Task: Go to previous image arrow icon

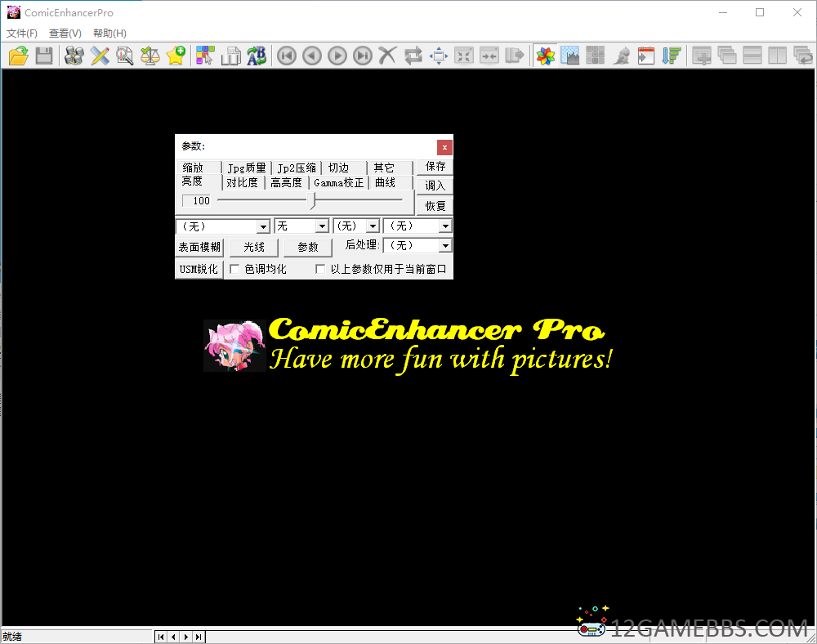Action: (x=312, y=56)
